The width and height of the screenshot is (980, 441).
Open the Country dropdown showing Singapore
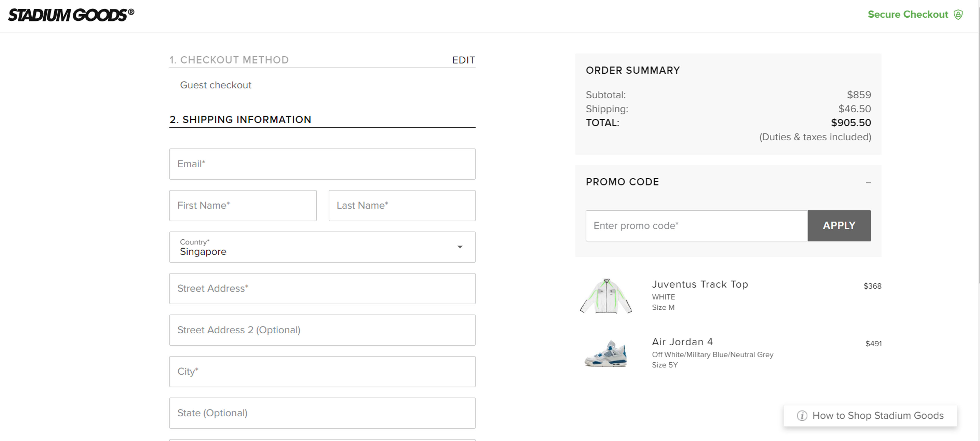point(322,247)
